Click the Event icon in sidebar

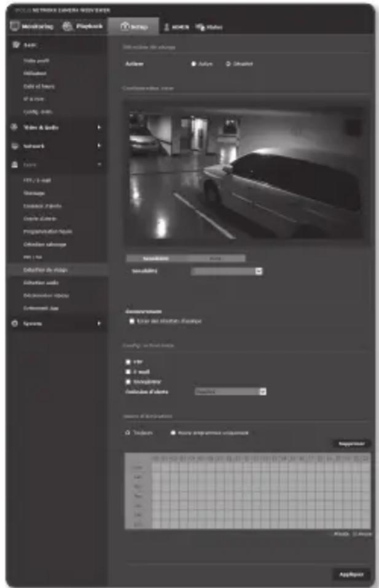tap(15, 165)
